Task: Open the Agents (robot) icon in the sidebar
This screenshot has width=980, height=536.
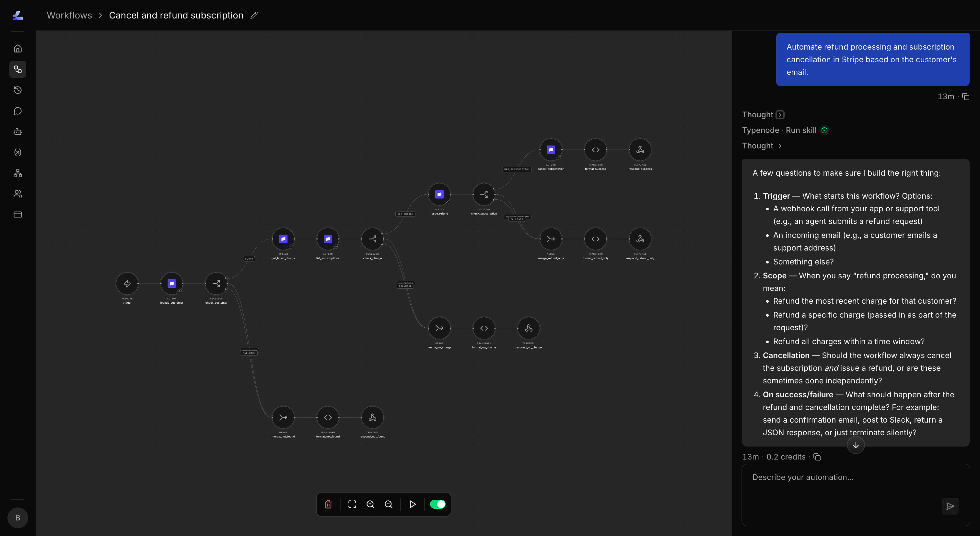Action: [18, 132]
